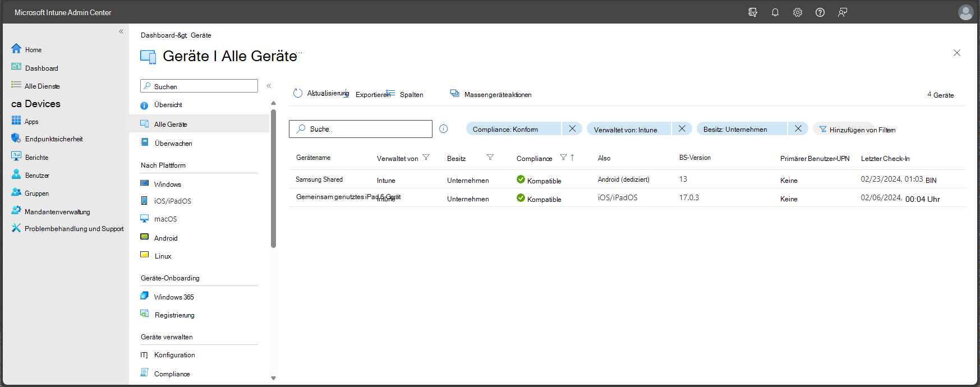980x387 pixels.
Task: Click the info icon beside search box
Action: (443, 129)
